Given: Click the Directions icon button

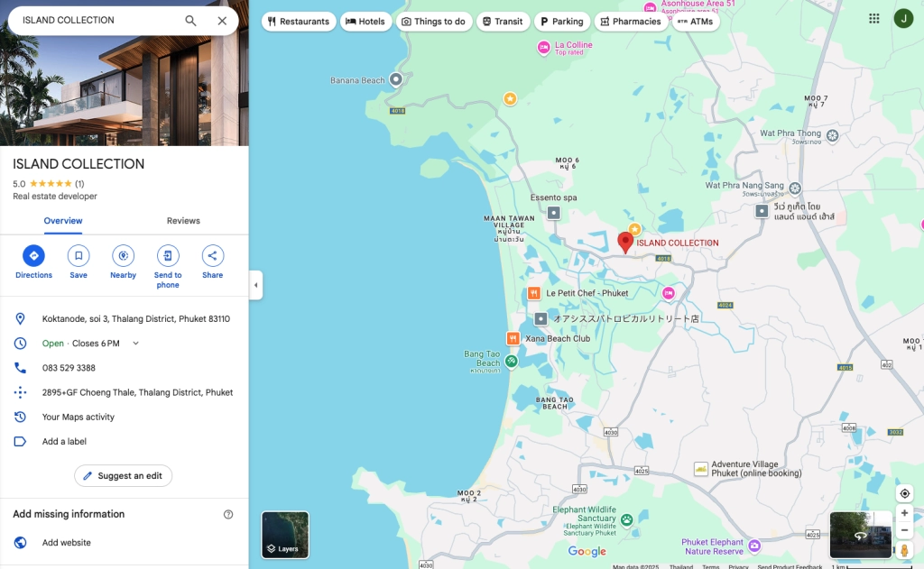Looking at the screenshot, I should click(x=33, y=256).
